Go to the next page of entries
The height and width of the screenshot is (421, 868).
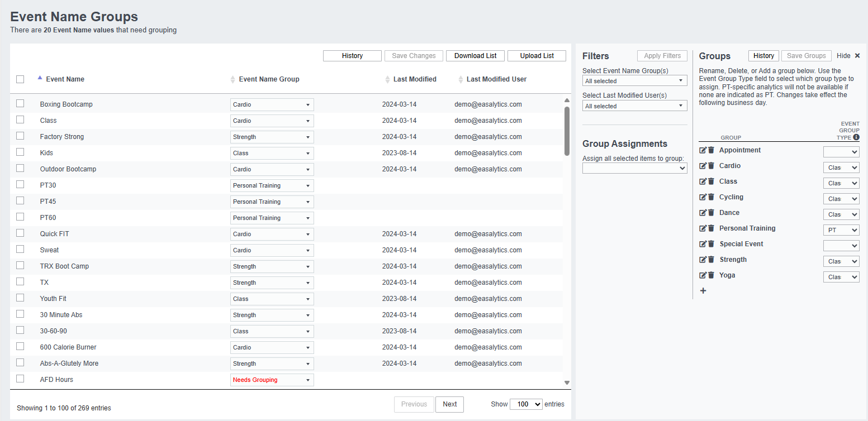click(449, 404)
